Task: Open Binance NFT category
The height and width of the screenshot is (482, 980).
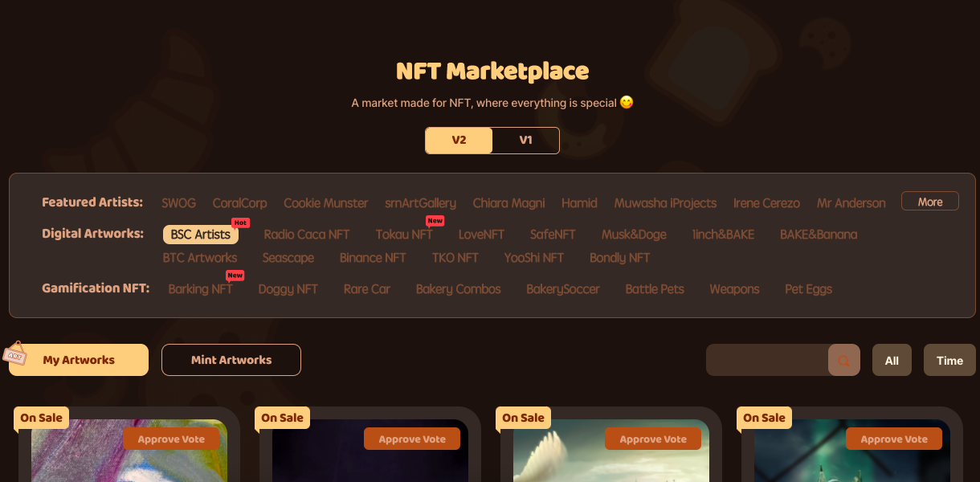Action: click(x=373, y=258)
